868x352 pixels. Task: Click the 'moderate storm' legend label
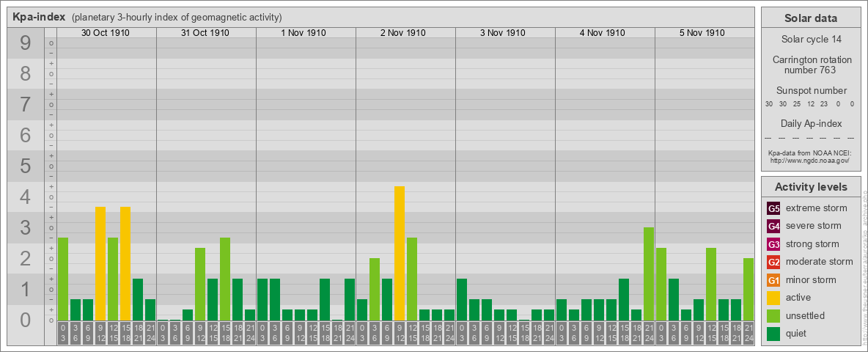(x=820, y=262)
